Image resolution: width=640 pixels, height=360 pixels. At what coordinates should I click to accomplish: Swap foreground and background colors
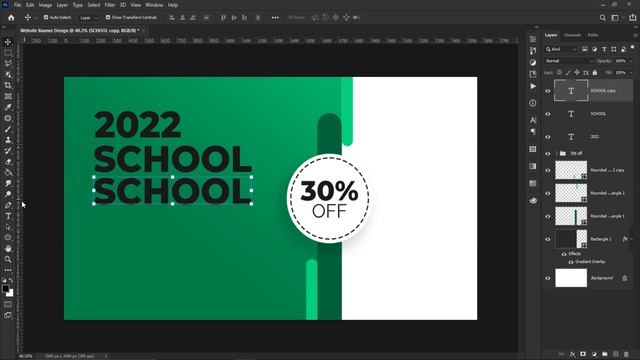click(x=11, y=280)
